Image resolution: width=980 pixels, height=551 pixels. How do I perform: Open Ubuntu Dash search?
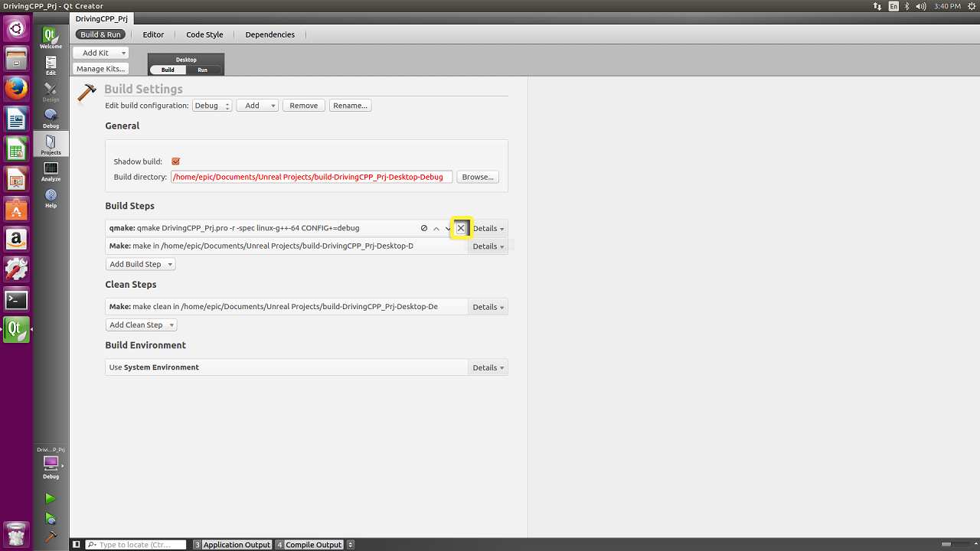pyautogui.click(x=16, y=29)
